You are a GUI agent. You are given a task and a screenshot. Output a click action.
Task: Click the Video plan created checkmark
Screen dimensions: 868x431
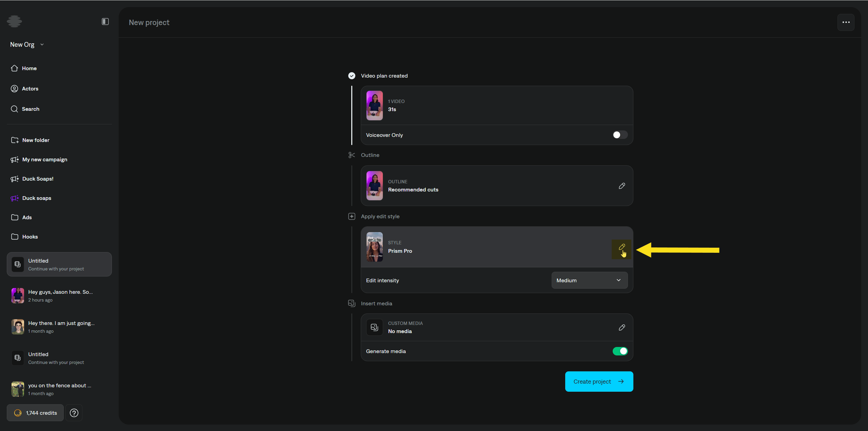point(352,76)
